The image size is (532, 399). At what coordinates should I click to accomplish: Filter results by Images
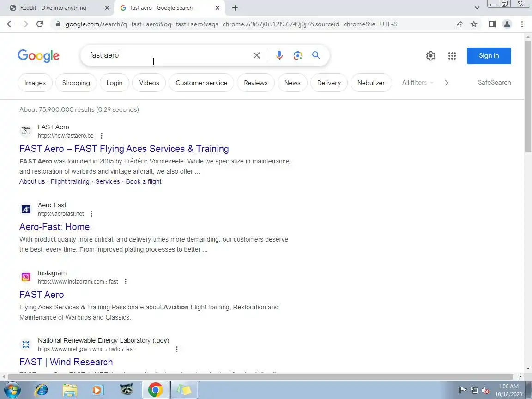coord(35,83)
